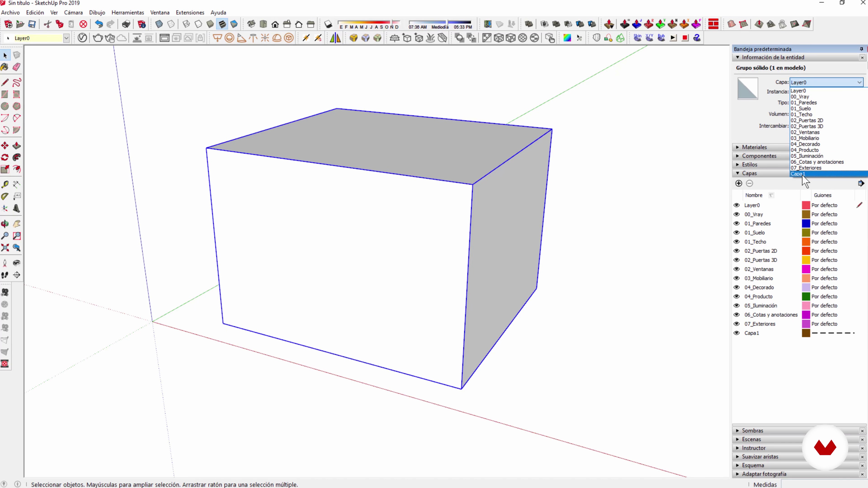This screenshot has width=868, height=488.
Task: Select the Eraser tool in left toolbar
Action: point(17,67)
